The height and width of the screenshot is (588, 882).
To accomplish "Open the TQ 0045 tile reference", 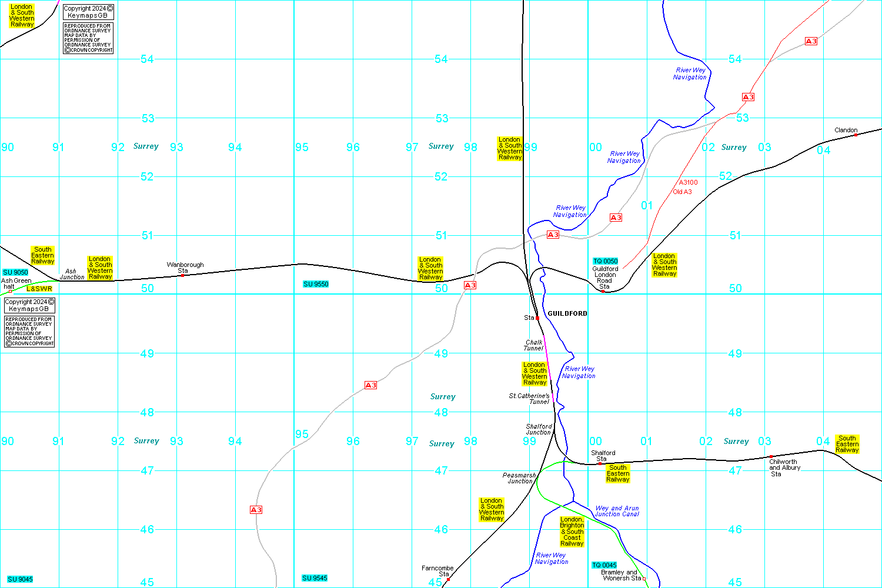I will (x=604, y=565).
